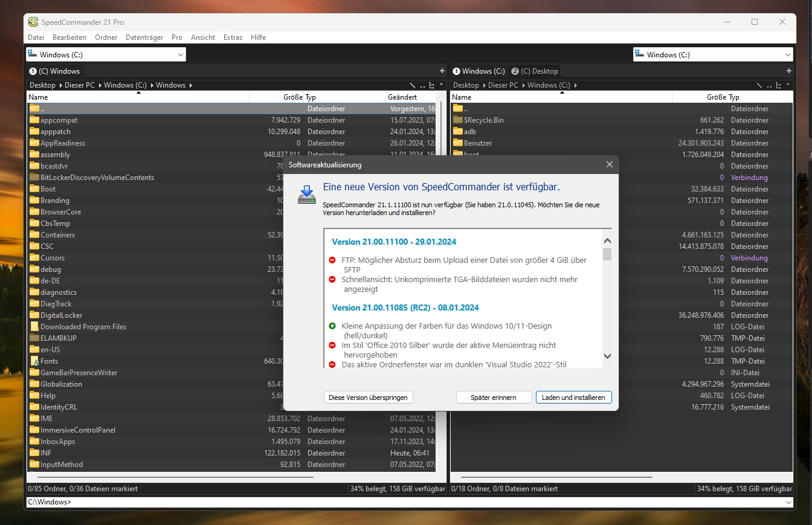Sort left panel by Name column header
Screen dimensions: 812x525
(x=138, y=97)
